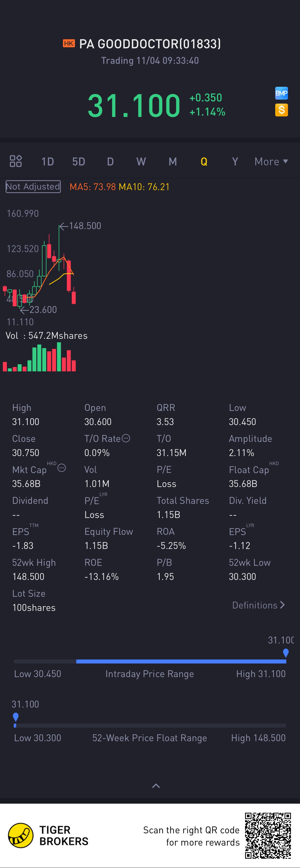
Task: Tap the T/O value 31.15M
Action: point(171,453)
